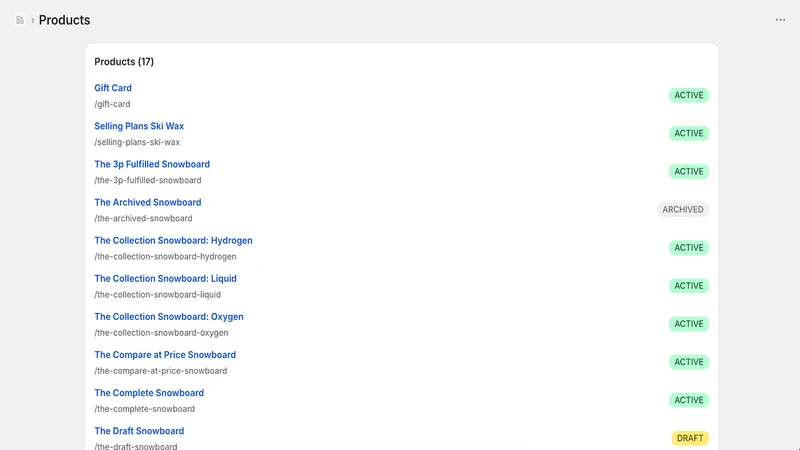Click ACTIVE badge for 3p Fulfilled Snowboard

pyautogui.click(x=689, y=171)
